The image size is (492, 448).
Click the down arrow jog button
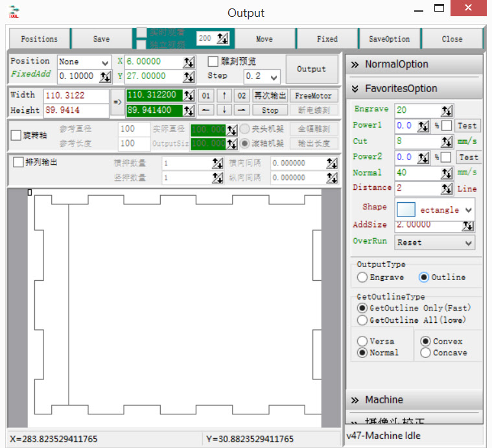point(224,110)
